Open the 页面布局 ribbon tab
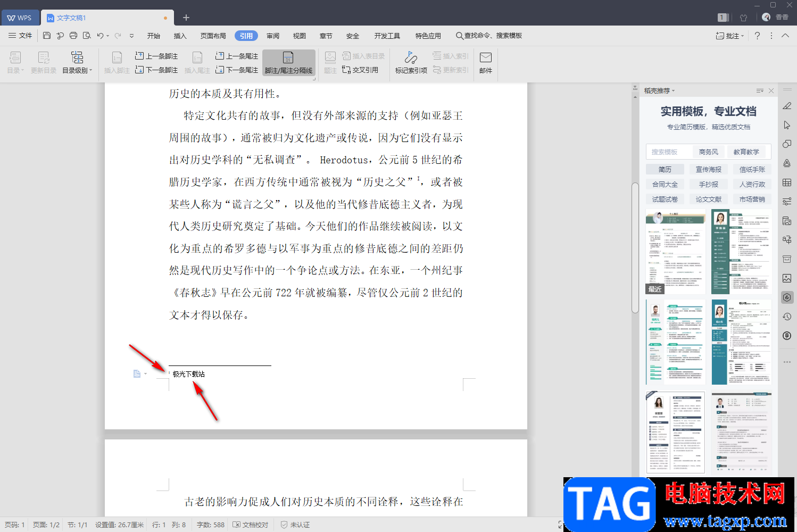 [213, 36]
